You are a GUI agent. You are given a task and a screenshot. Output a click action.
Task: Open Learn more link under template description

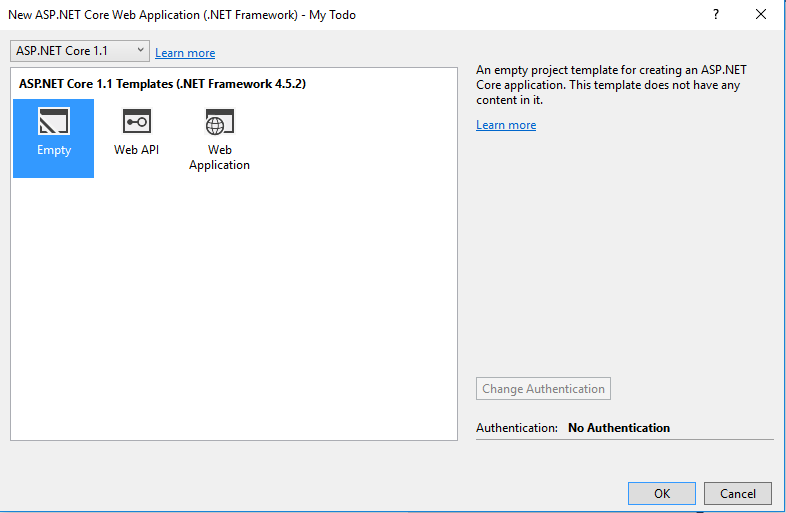[506, 125]
